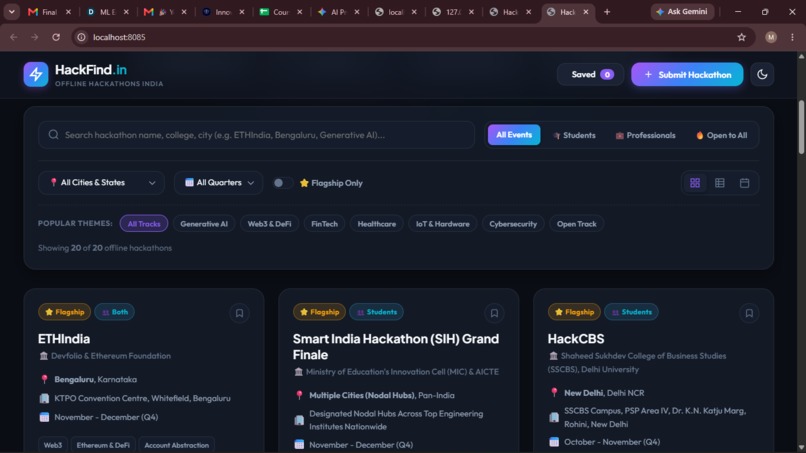Click Students badge on HackCBS card
This screenshot has width=806, height=453.
pos(631,312)
